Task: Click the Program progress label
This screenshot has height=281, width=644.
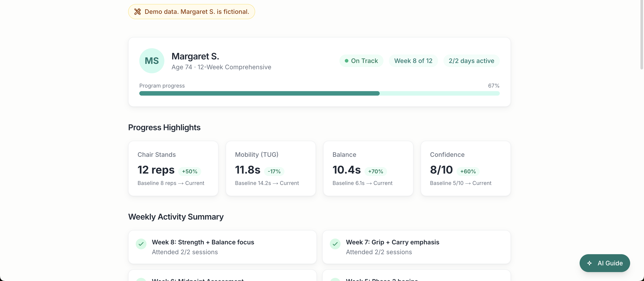Action: pos(162,86)
